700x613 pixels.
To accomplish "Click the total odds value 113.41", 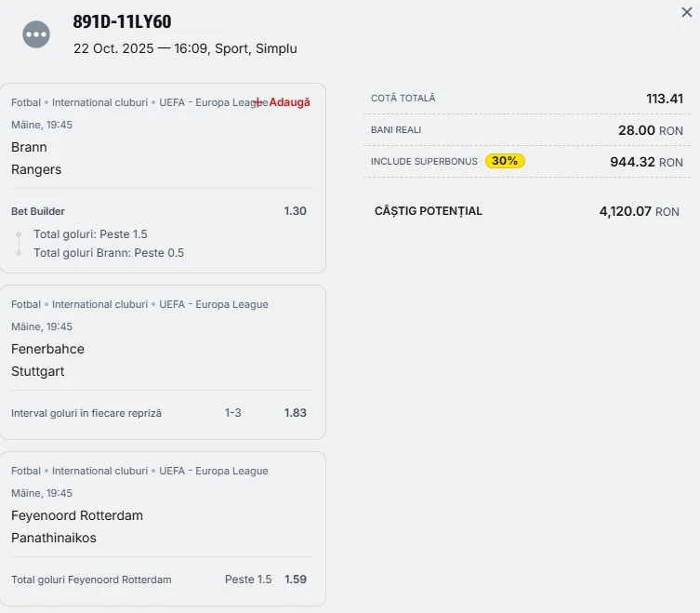I will [x=664, y=99].
